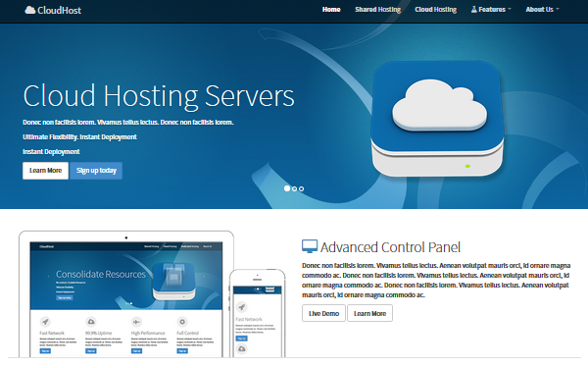Click the Advanced Control Panel heading
The image size is (588, 368).
point(390,247)
